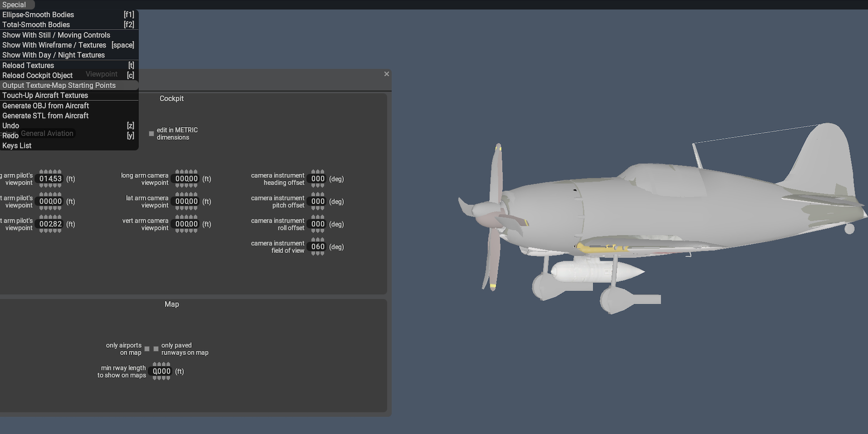Image resolution: width=868 pixels, height=434 pixels.
Task: Increase camera instrument heading offset value
Action: tap(317, 171)
